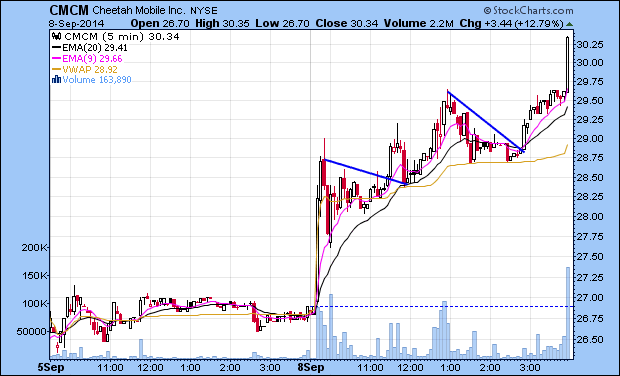Click the orange VWAP line swatch

[x=57, y=69]
